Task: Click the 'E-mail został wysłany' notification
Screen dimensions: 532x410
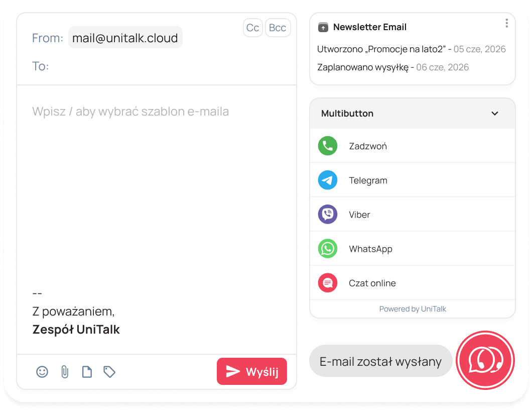Action: 380,361
